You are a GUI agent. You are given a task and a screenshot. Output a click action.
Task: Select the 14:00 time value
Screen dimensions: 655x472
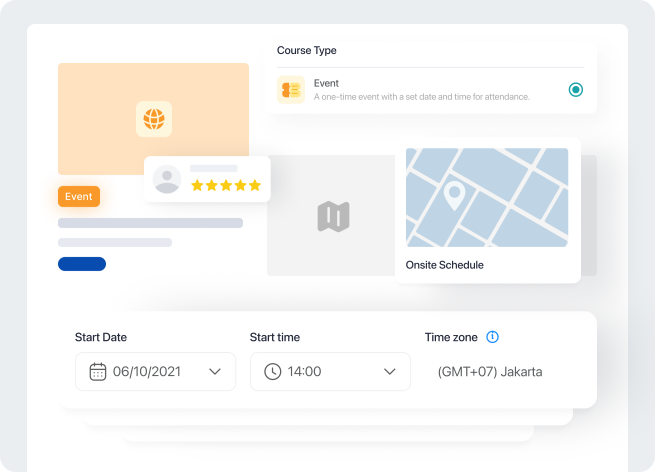[305, 372]
